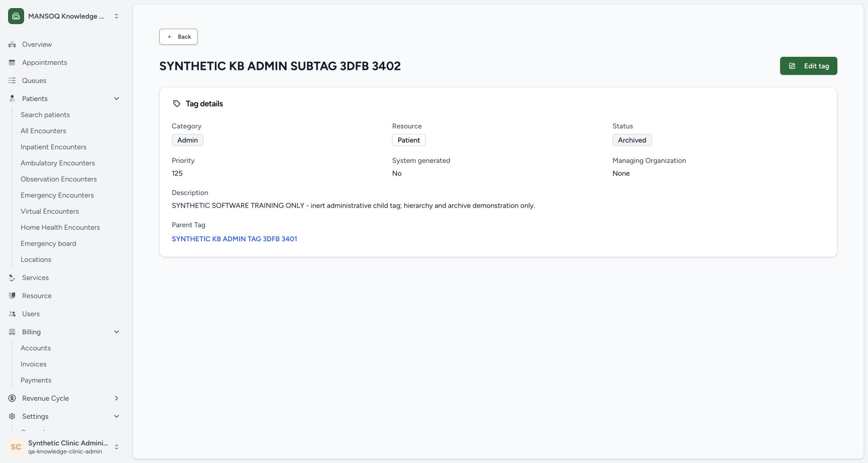Click the page title SYNTHETIC KB ADMIN SUBTAG 3DFB 3402
The width and height of the screenshot is (868, 463).
pyautogui.click(x=280, y=66)
